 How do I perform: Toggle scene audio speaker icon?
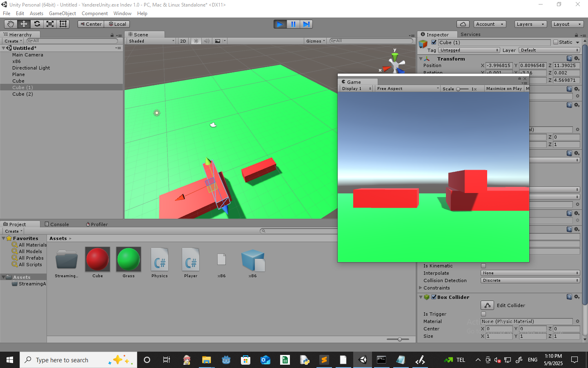pyautogui.click(x=207, y=41)
